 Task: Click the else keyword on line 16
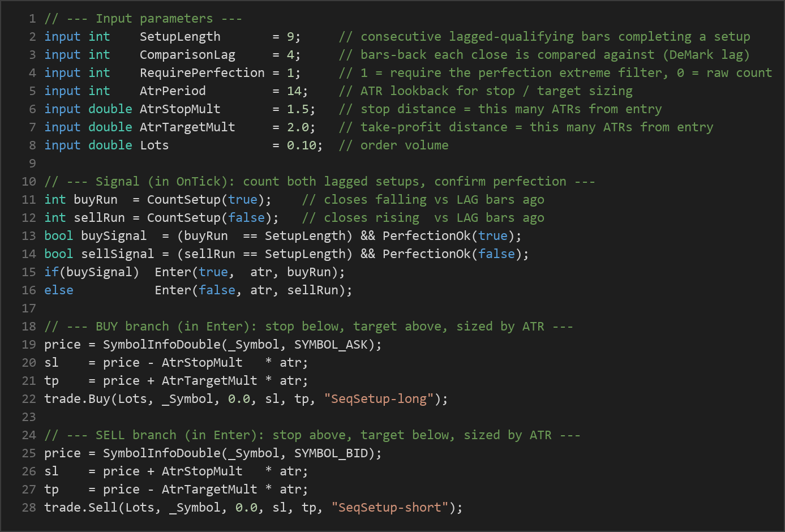coord(59,290)
